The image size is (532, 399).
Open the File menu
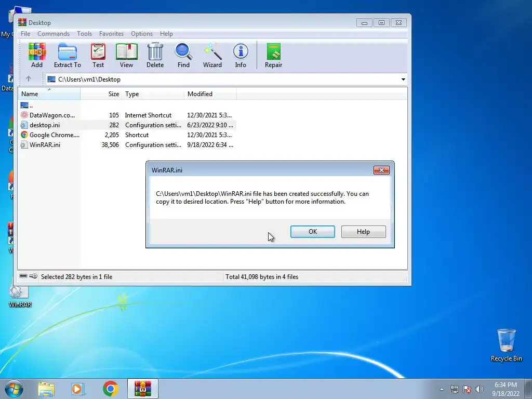point(25,34)
